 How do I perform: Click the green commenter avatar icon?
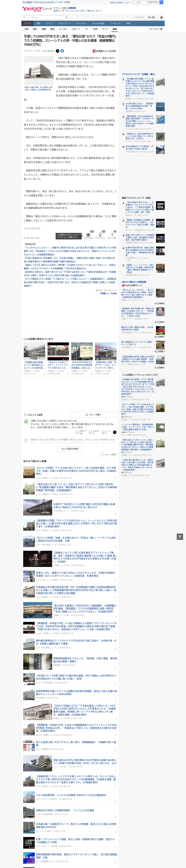pos(26,422)
